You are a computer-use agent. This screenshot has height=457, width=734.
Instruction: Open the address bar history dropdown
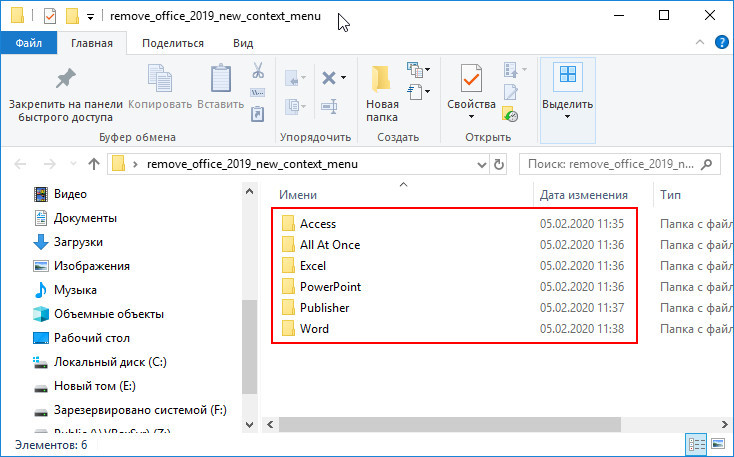[x=482, y=164]
